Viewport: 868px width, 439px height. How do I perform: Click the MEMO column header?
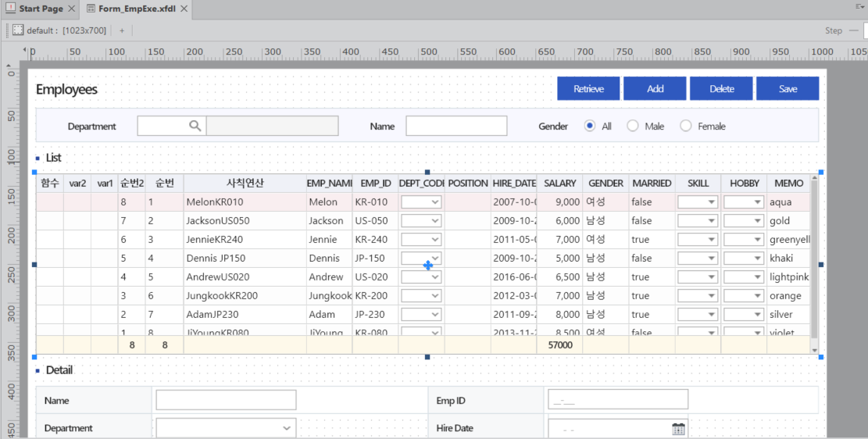788,184
